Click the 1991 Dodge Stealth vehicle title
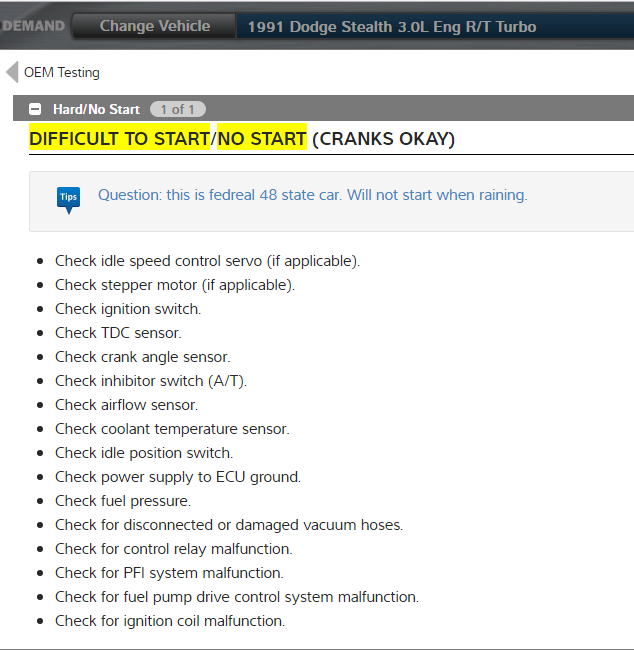 pyautogui.click(x=391, y=26)
